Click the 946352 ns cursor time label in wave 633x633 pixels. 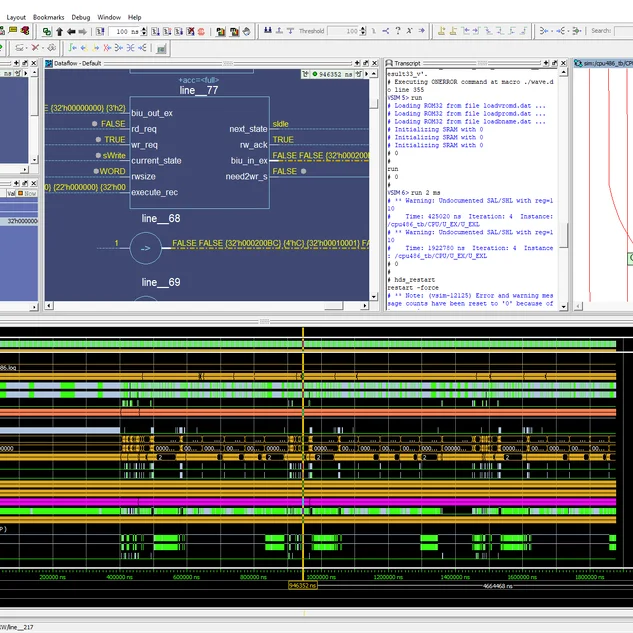pos(303,585)
